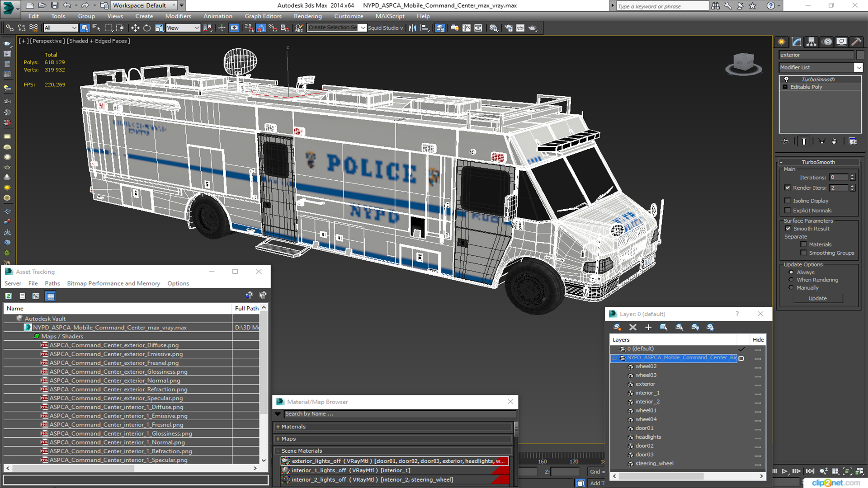Open Select by Name dialog

point(96,28)
